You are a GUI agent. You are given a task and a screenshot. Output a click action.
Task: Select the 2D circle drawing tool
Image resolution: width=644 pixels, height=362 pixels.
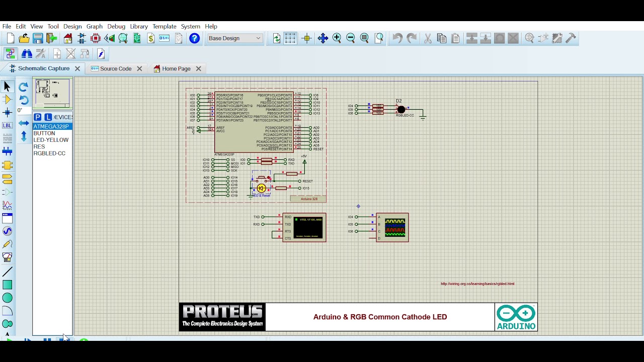7,298
